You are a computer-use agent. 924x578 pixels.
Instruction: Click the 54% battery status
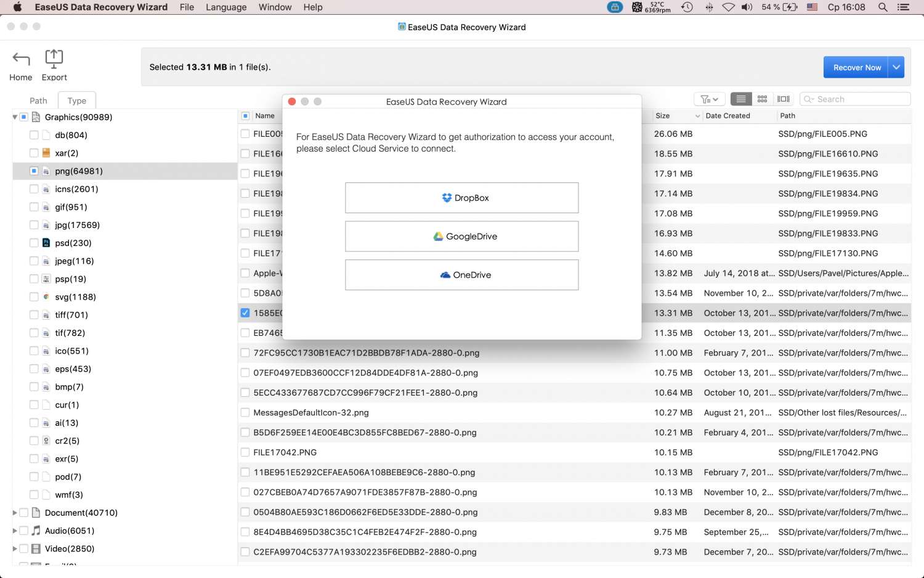(779, 7)
